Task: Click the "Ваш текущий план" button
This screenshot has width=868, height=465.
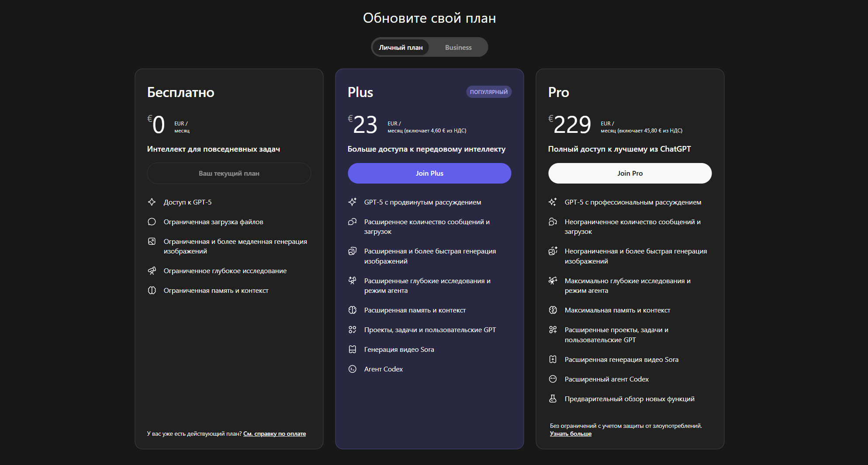Action: [229, 173]
